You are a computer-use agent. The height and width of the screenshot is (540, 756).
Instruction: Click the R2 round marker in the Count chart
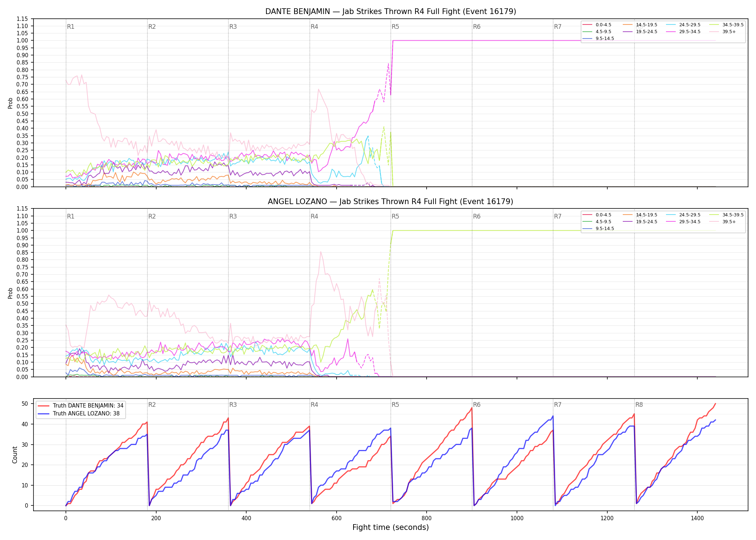(152, 405)
